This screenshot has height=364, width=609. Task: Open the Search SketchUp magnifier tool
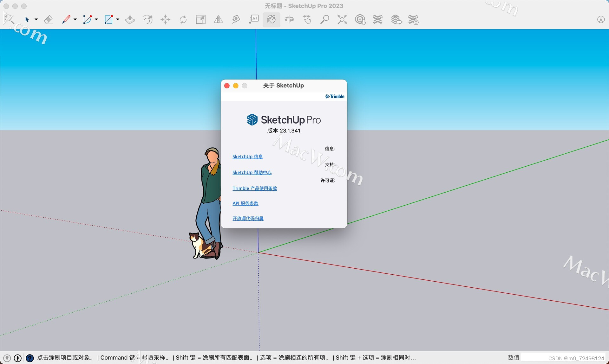(x=9, y=20)
